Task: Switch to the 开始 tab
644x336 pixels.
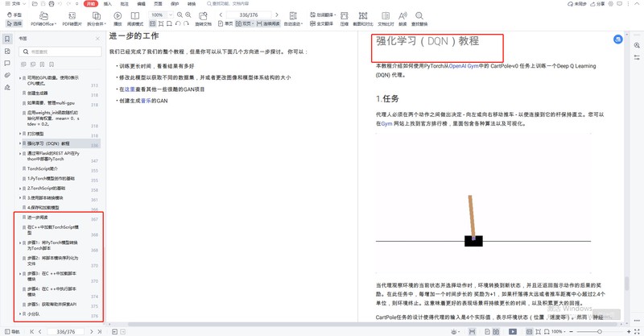Action: point(91,4)
